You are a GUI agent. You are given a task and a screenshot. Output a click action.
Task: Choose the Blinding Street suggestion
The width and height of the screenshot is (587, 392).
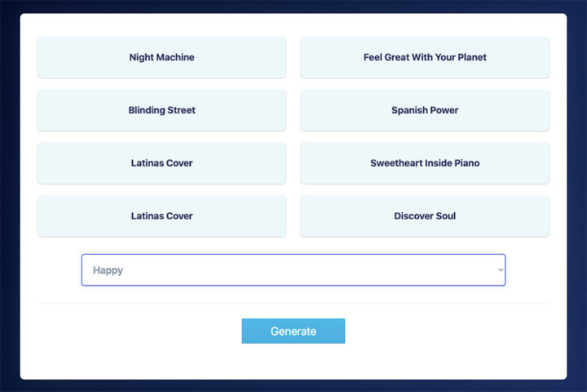161,111
